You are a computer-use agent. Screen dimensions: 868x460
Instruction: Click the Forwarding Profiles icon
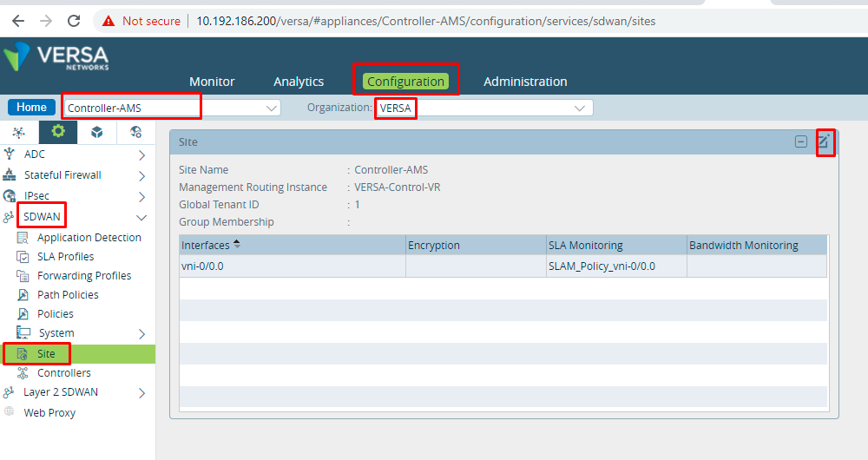[23, 275]
